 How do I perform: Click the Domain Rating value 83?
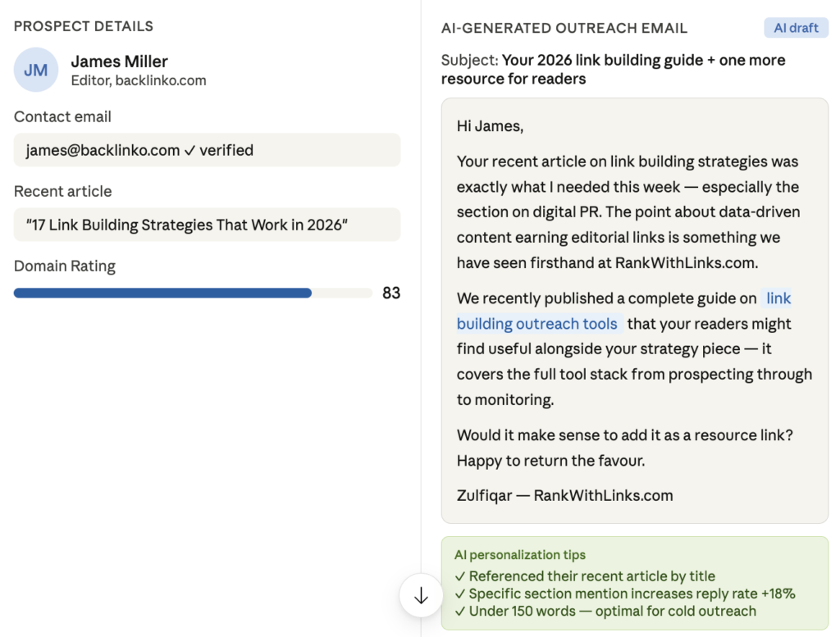point(391,293)
